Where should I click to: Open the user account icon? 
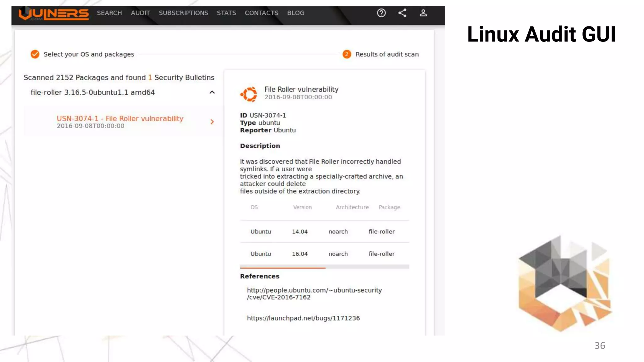click(423, 13)
